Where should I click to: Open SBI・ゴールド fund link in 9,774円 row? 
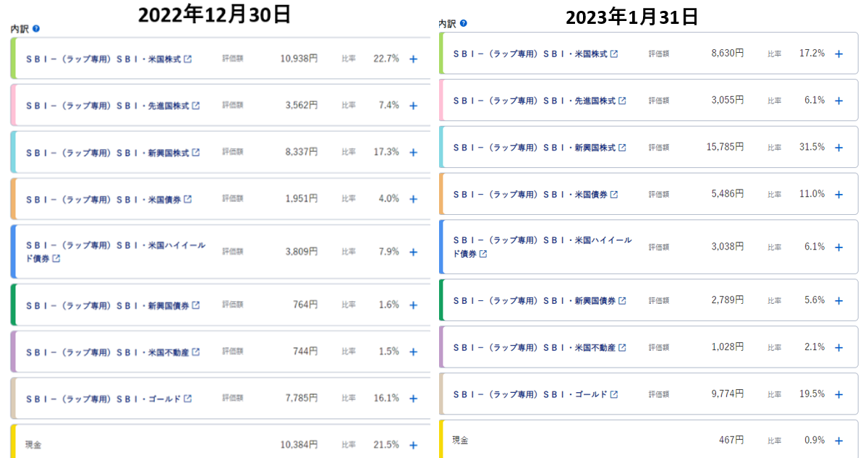pos(530,394)
